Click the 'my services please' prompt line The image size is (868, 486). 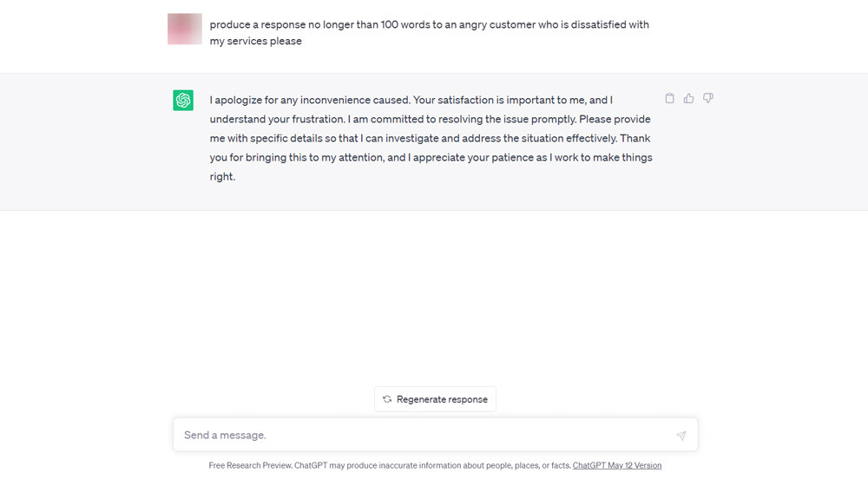(x=255, y=41)
